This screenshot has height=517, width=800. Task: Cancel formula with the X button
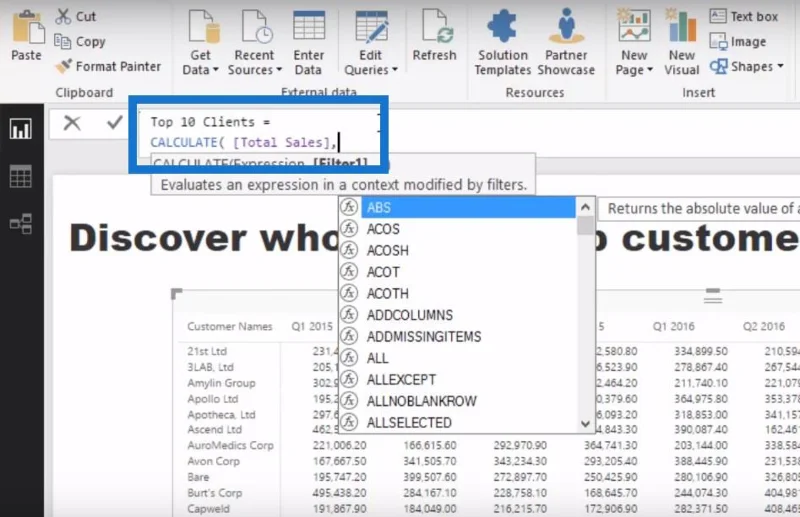click(72, 122)
